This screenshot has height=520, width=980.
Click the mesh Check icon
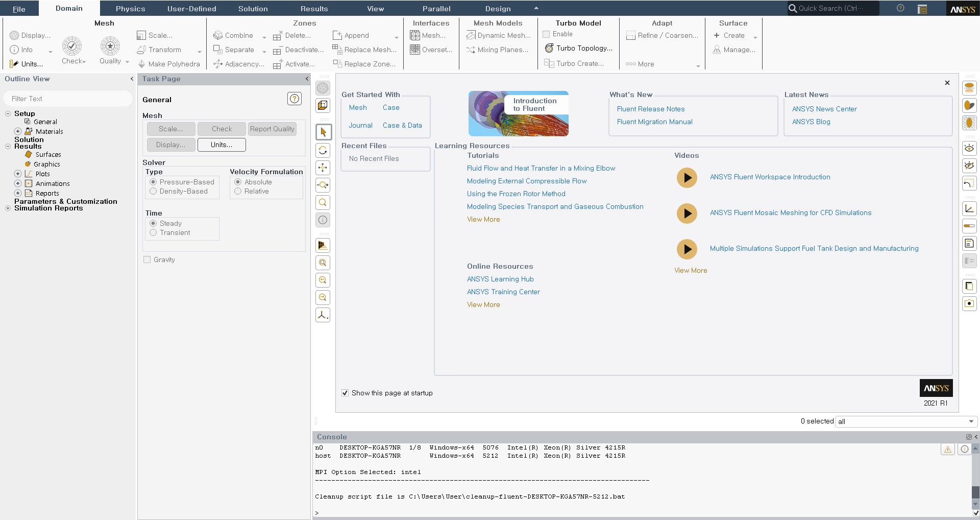coord(72,46)
